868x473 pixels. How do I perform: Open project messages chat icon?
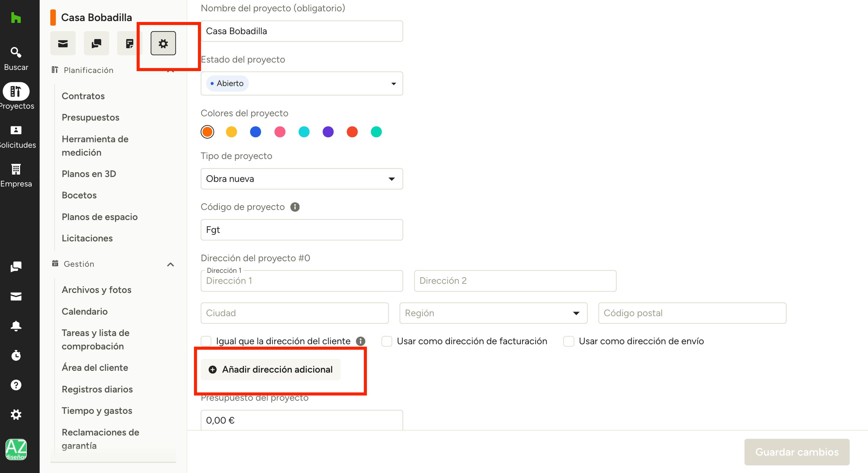96,43
